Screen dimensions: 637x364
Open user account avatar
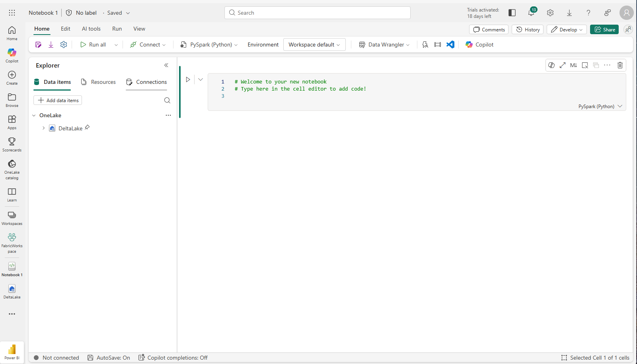point(627,13)
